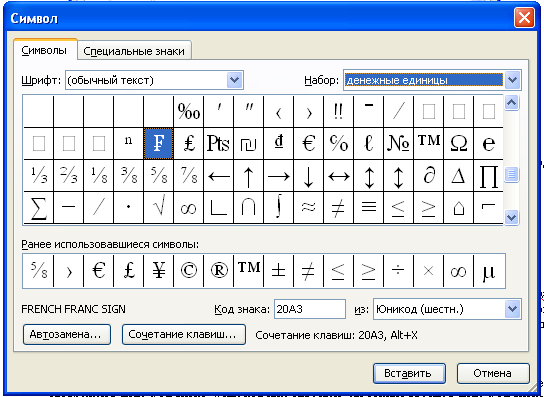
Task: Select the one-eighth ⅛ fraction
Action: click(x=99, y=176)
